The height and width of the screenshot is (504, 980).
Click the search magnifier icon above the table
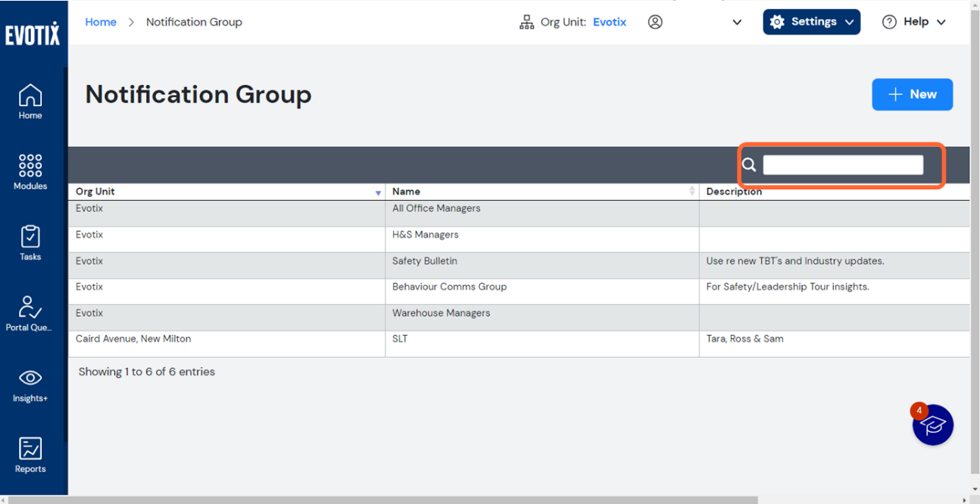749,164
